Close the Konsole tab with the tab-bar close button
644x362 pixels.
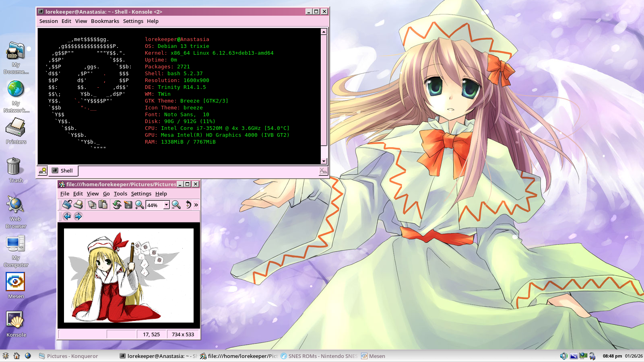point(323,171)
